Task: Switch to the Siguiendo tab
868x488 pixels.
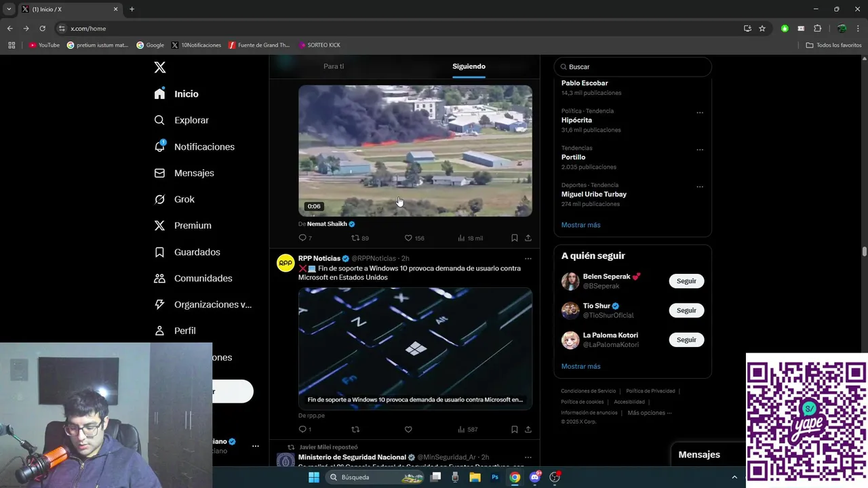Action: (x=469, y=66)
